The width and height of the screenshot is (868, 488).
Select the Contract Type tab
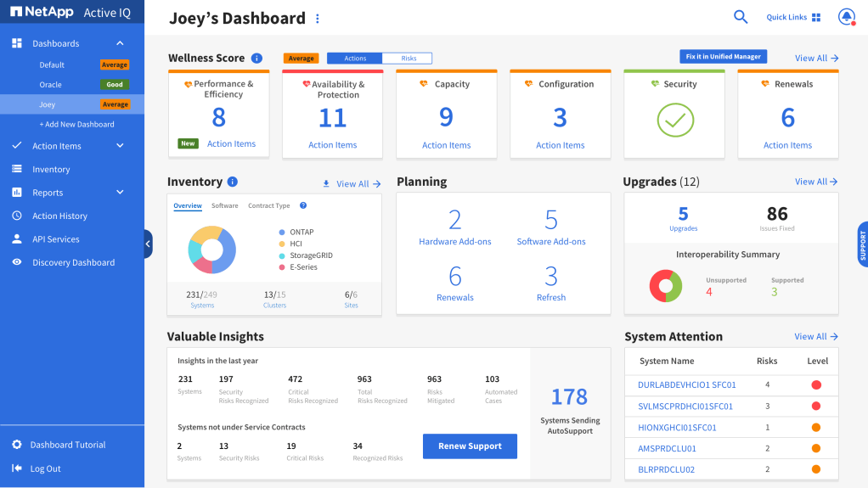[x=268, y=205]
